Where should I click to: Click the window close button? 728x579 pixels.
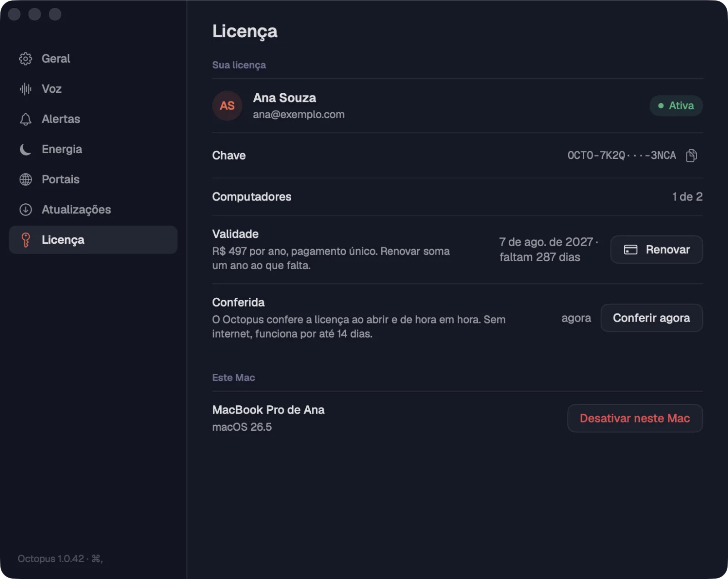[x=15, y=15]
